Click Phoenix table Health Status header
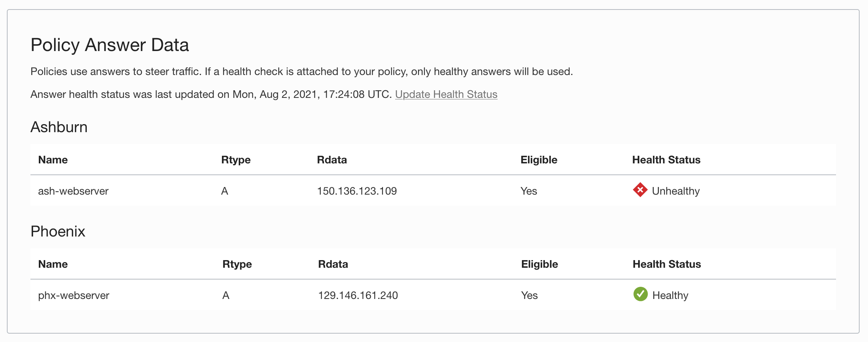Viewport: 868px width, 342px height. (x=667, y=264)
